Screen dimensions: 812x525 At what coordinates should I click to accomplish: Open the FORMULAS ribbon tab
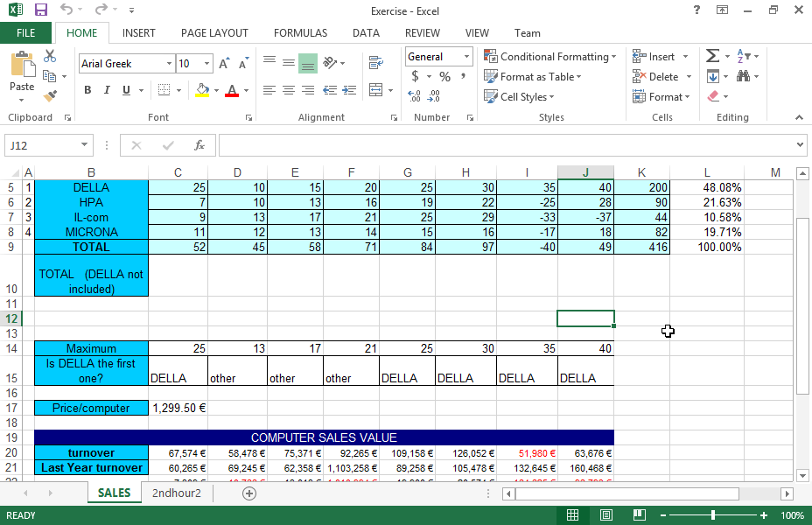pyautogui.click(x=300, y=33)
